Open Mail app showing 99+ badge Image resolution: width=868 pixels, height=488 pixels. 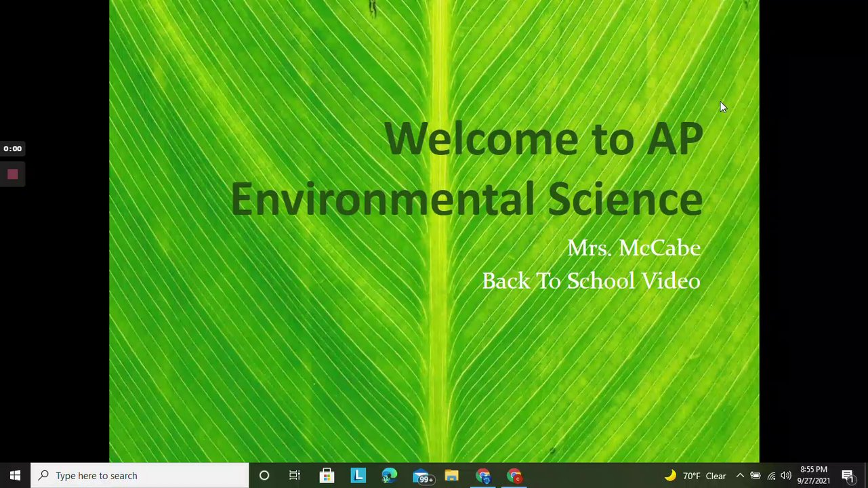(421, 476)
